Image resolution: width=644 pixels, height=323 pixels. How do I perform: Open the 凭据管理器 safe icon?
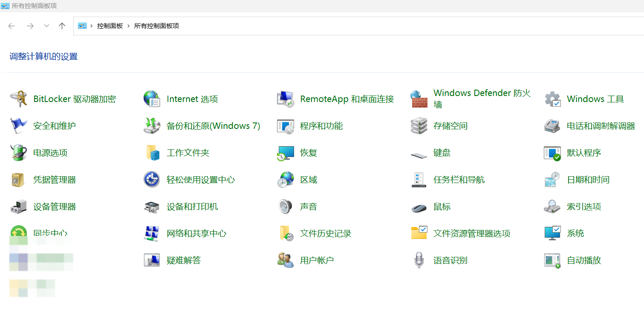pyautogui.click(x=18, y=180)
